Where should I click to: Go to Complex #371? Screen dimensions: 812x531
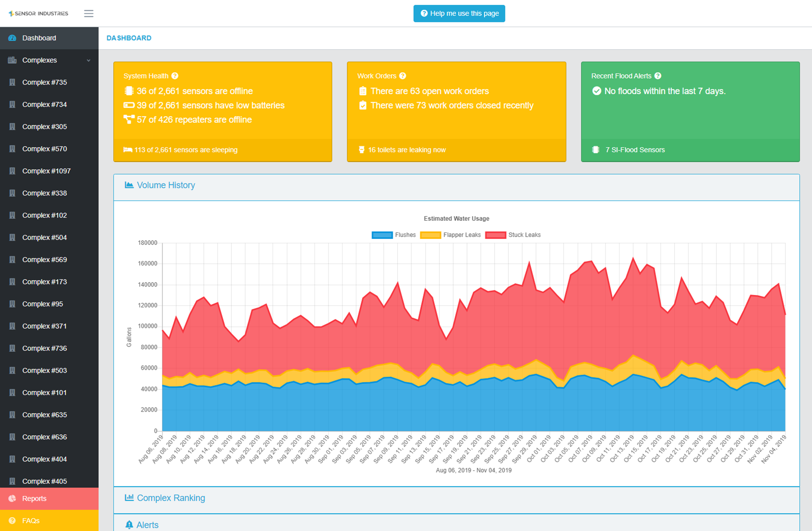pos(49,325)
